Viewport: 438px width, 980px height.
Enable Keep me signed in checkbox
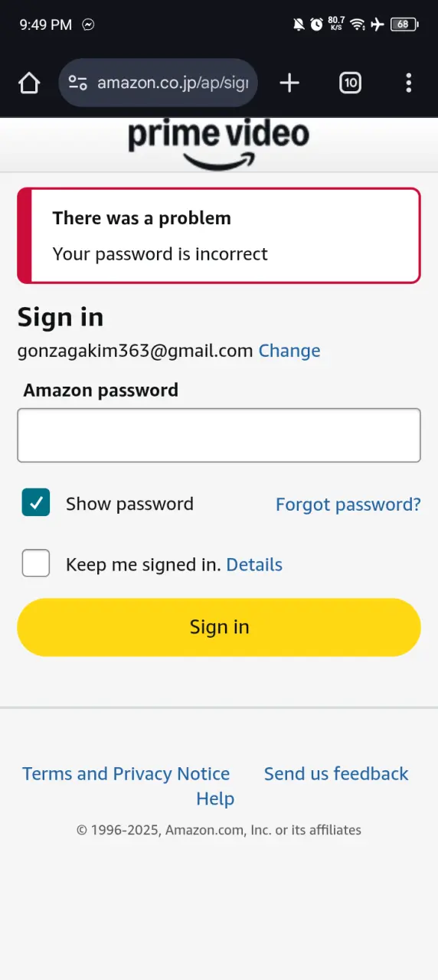pyautogui.click(x=36, y=563)
